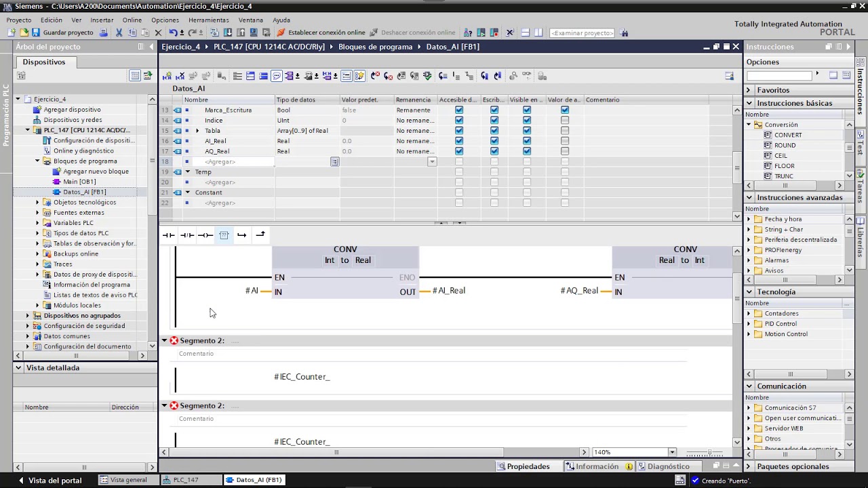The height and width of the screenshot is (488, 868).
Task: Expand Variables PLC tree node
Action: (x=37, y=223)
